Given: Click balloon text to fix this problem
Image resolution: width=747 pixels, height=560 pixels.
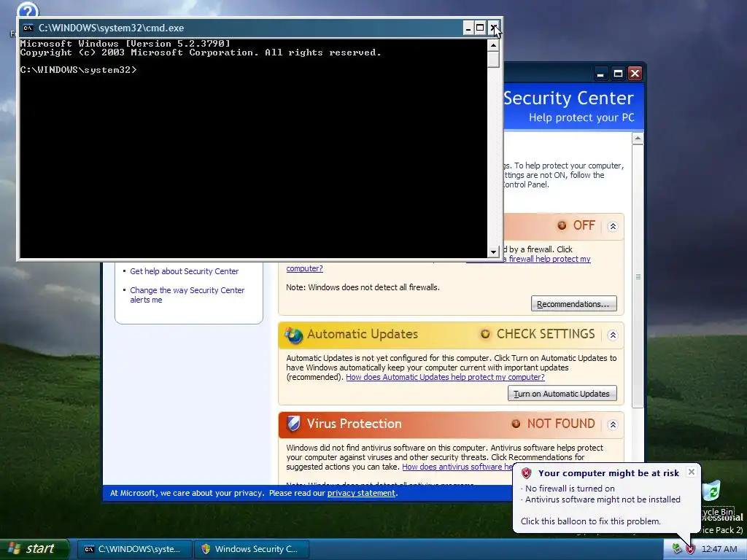Looking at the screenshot, I should [x=590, y=521].
